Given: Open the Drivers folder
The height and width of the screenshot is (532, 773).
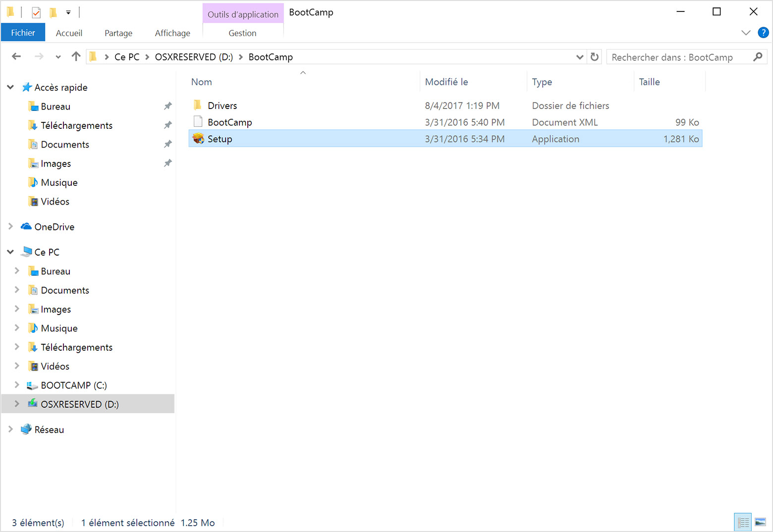Looking at the screenshot, I should coord(222,106).
